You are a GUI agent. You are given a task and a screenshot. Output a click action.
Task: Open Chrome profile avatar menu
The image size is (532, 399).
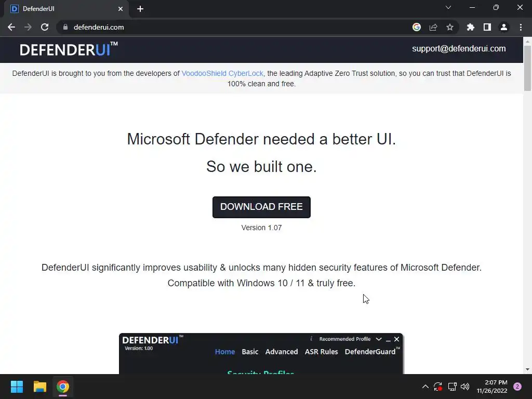(504, 27)
